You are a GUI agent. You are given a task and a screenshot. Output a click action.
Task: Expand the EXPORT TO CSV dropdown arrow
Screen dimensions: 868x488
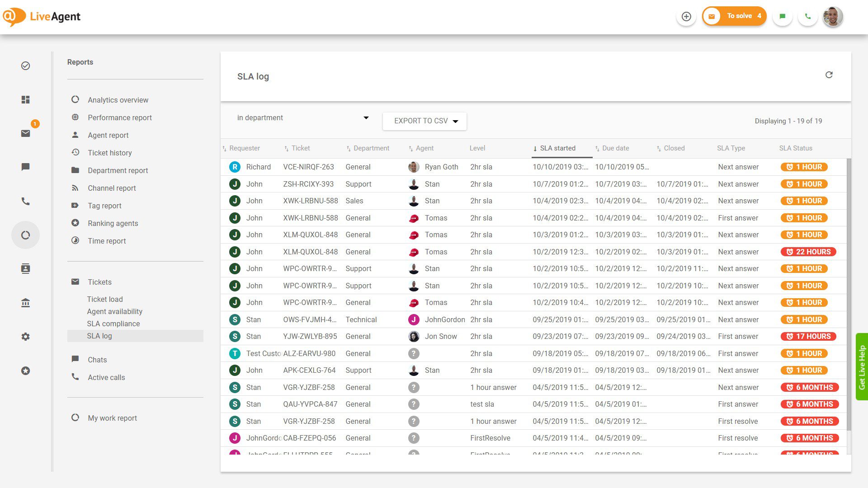coord(457,121)
